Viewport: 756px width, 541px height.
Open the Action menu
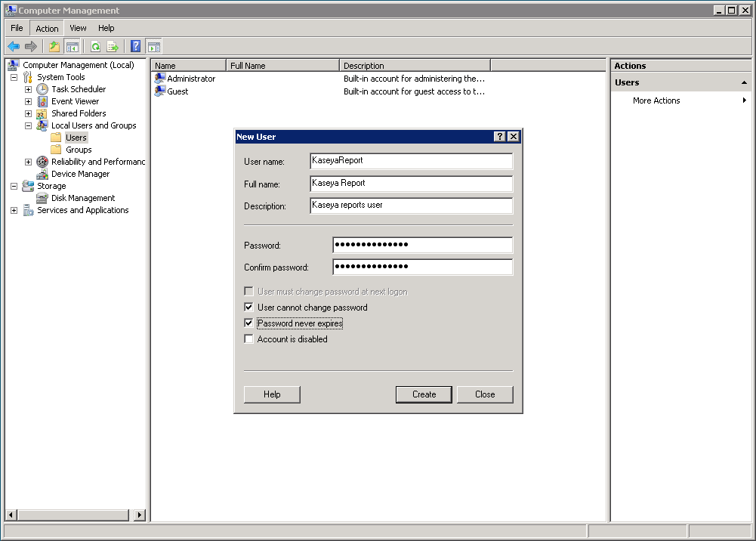(x=47, y=28)
